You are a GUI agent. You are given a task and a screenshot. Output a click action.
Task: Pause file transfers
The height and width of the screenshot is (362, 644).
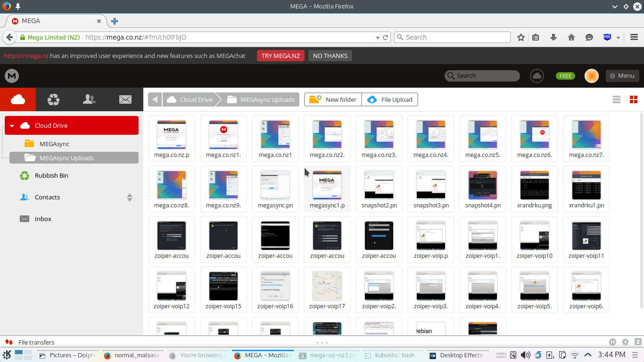(x=612, y=342)
